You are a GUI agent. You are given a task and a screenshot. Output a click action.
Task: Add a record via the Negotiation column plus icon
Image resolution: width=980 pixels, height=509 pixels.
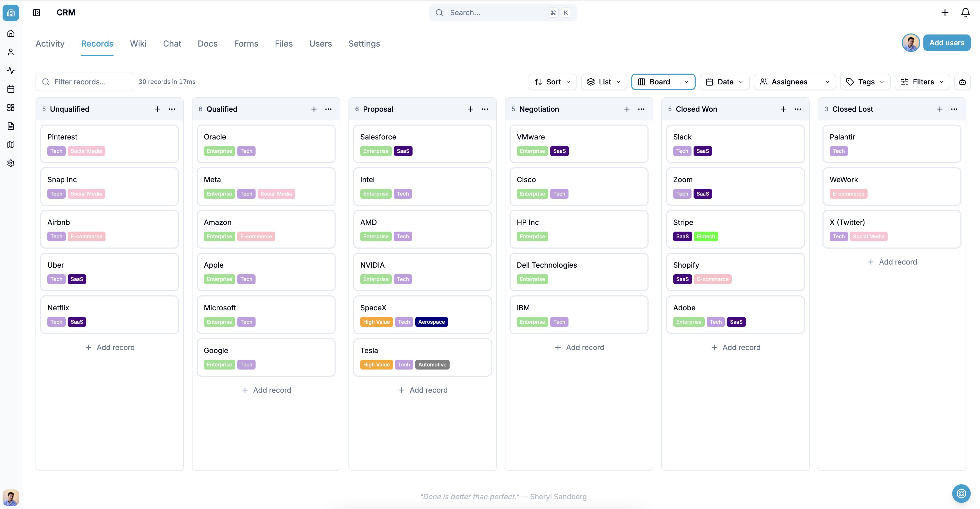[627, 109]
